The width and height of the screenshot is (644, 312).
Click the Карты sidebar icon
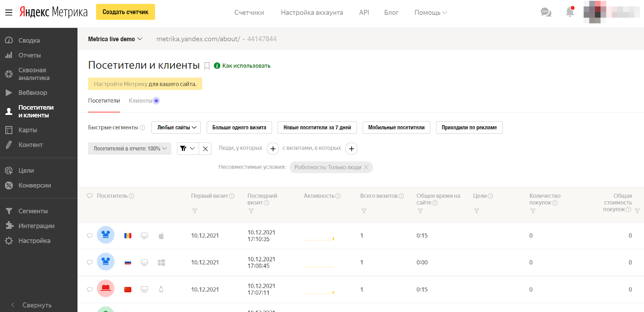9,130
